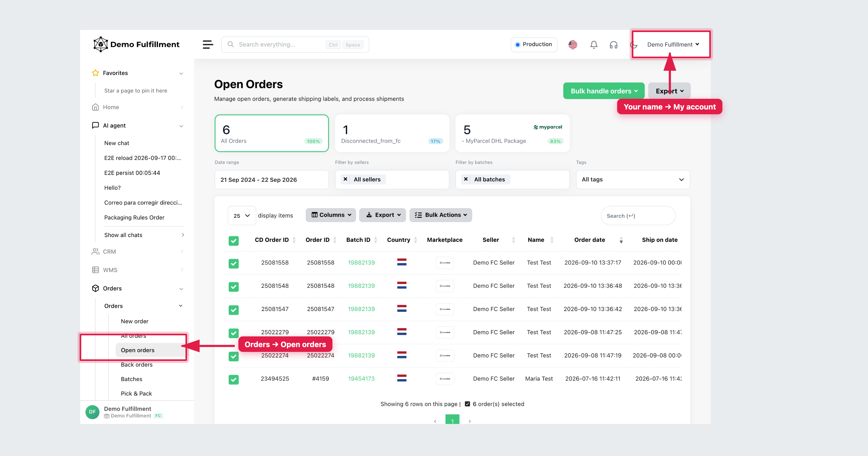Click the Orders box icon
The width and height of the screenshot is (868, 456).
[95, 288]
